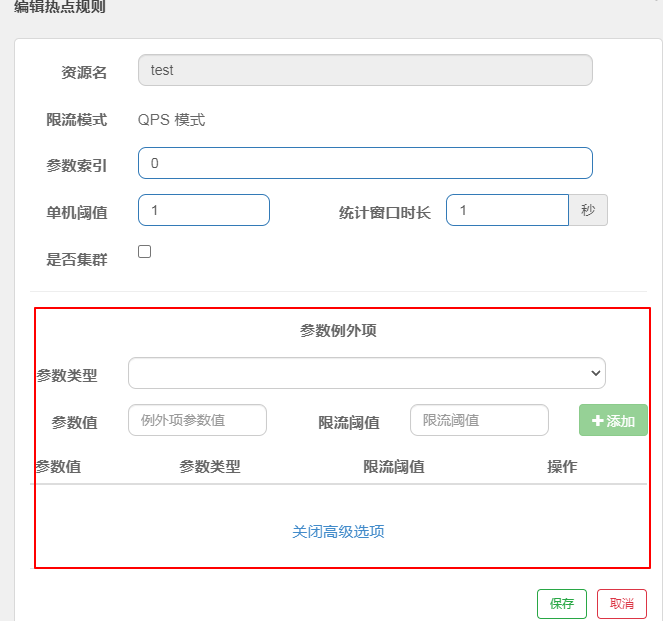Click the 编辑热点规则 dialog title
The image size is (663, 621).
pos(60,8)
